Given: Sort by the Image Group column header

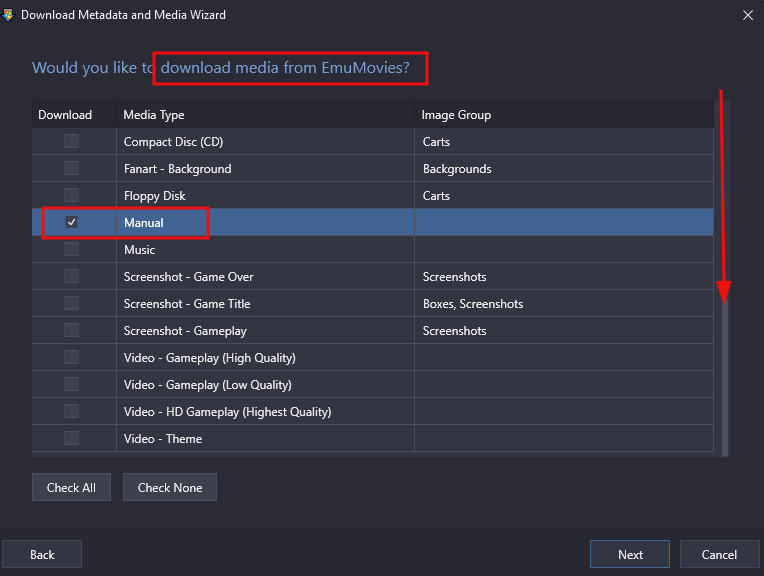Looking at the screenshot, I should 564,115.
